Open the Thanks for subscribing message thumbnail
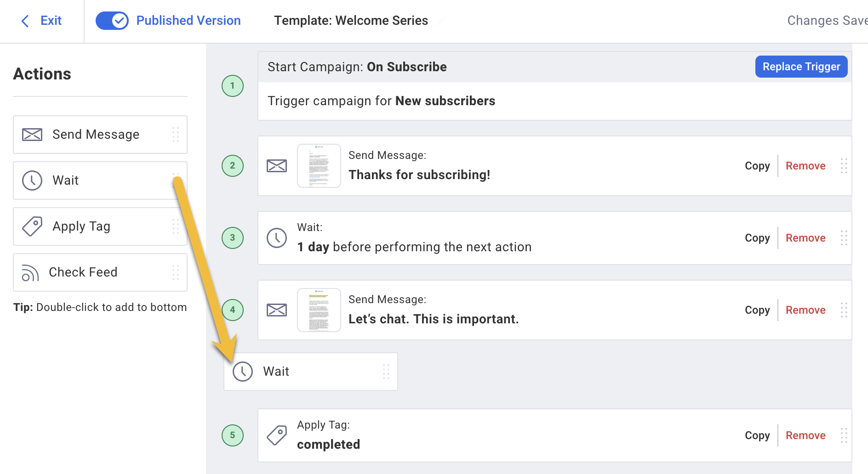Screen dimensions: 868x474 click(x=319, y=166)
